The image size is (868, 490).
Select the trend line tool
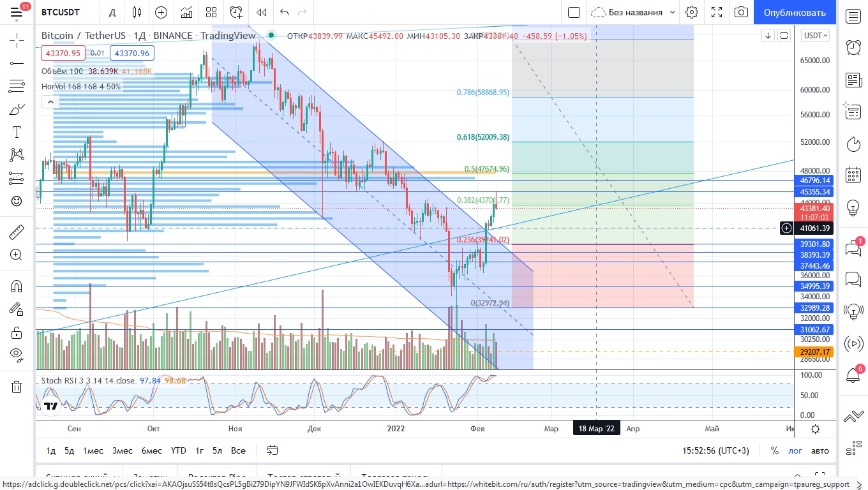click(17, 63)
